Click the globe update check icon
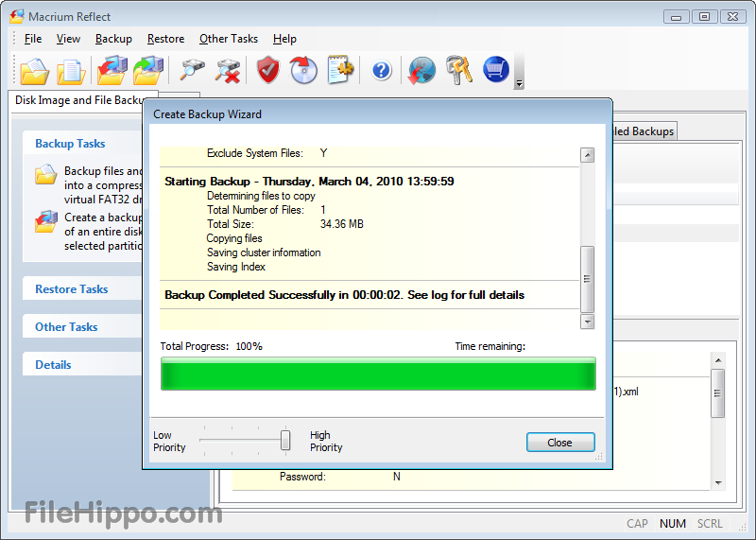 point(421,71)
